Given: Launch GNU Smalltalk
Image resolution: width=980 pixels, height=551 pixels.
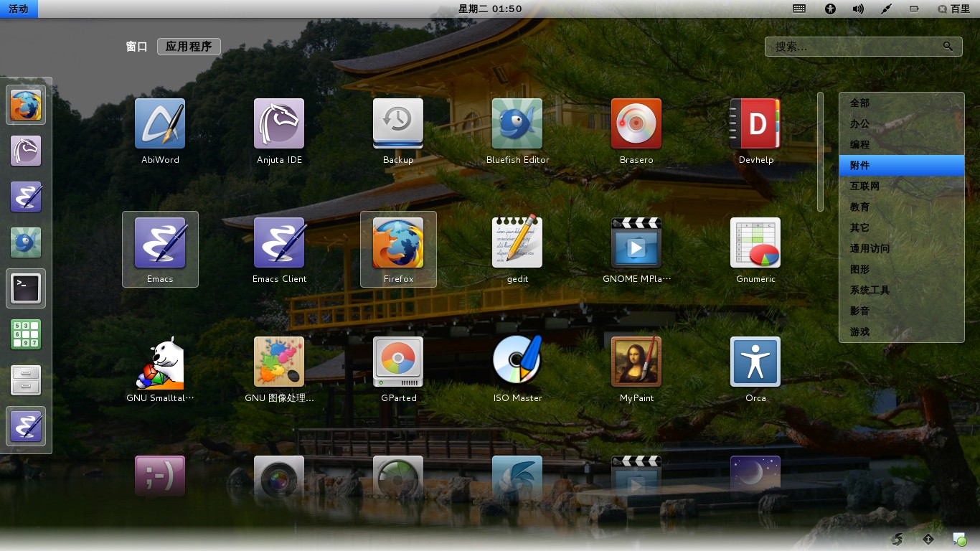Looking at the screenshot, I should [x=160, y=369].
